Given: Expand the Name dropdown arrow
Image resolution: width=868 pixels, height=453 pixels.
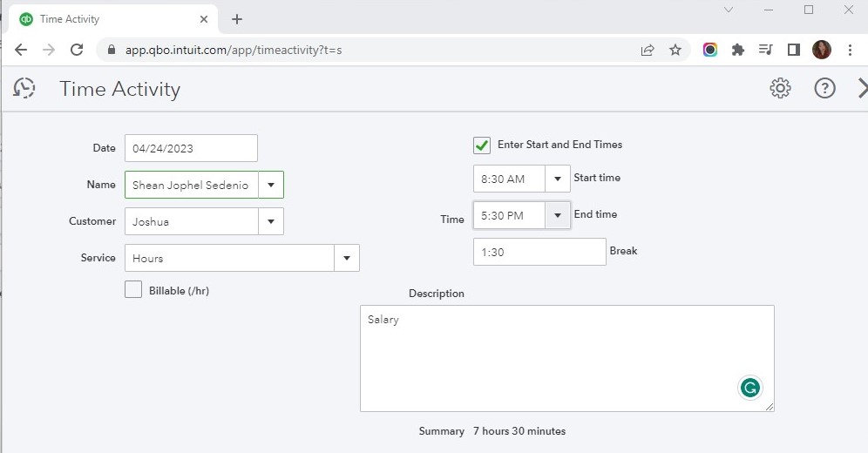Looking at the screenshot, I should (x=271, y=185).
